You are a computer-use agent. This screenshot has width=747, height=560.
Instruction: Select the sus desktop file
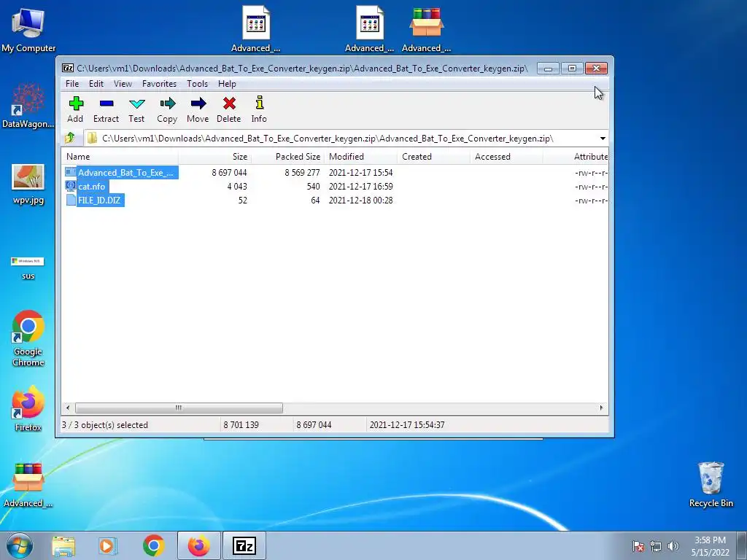28,268
